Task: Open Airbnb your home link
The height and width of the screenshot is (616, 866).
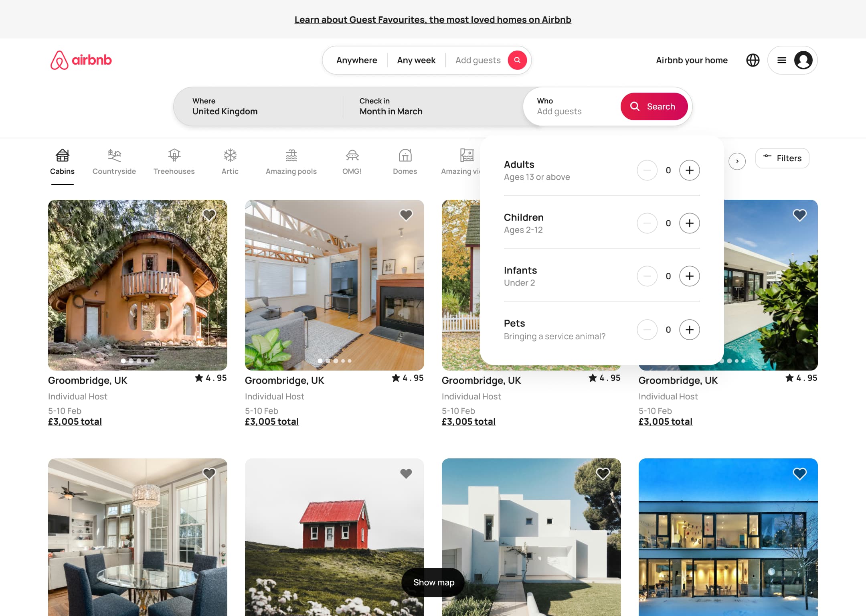Action: [692, 60]
